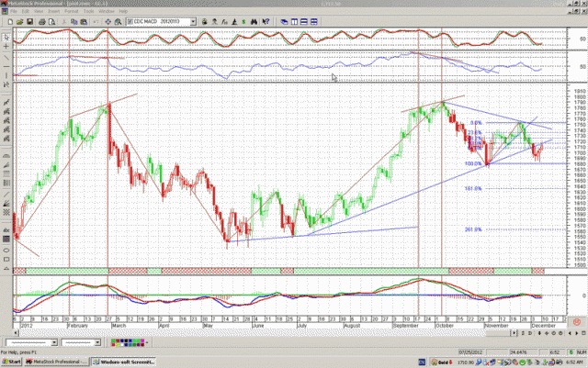Switch to Wisdom-soft ScreenHunter taskbar button

click(124, 362)
